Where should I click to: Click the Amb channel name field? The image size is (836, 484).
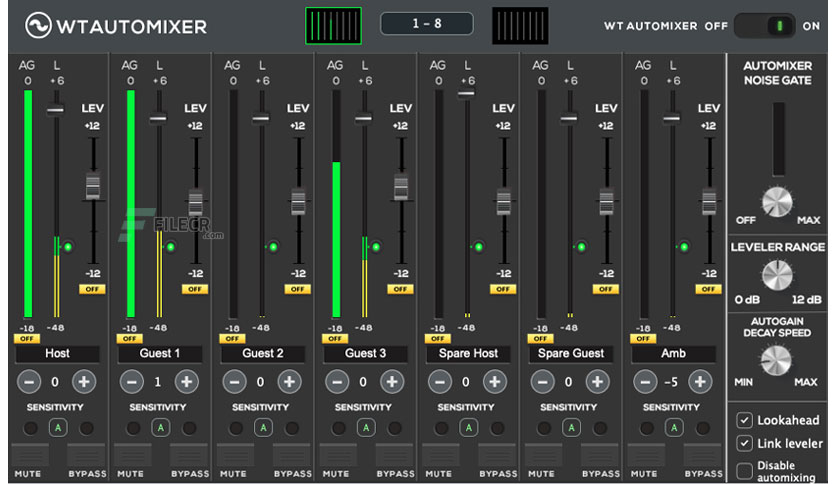pos(673,353)
